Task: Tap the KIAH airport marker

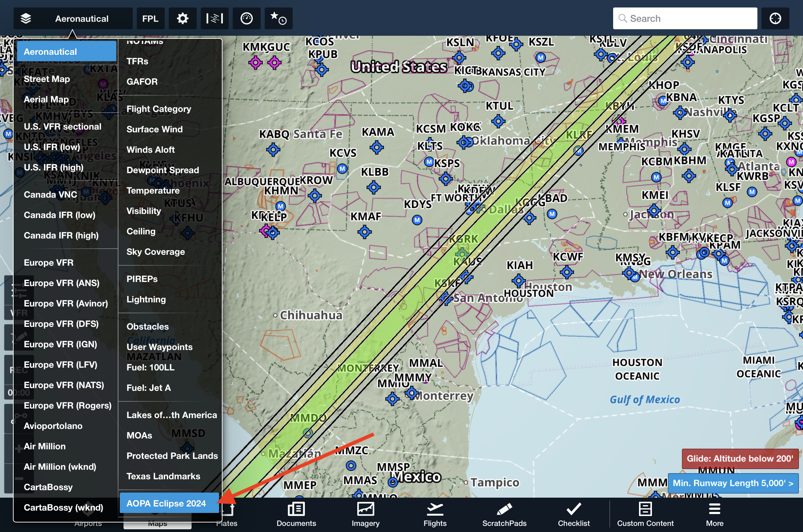Action: 519,281
